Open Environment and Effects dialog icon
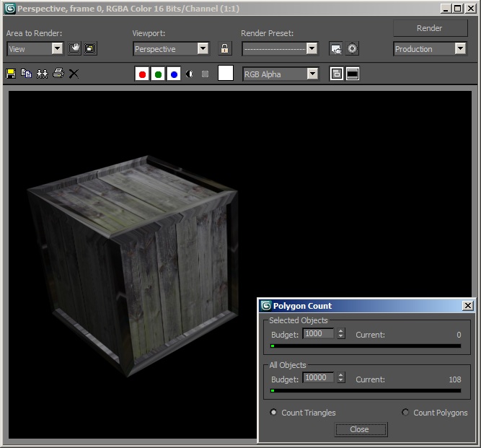 (352, 48)
